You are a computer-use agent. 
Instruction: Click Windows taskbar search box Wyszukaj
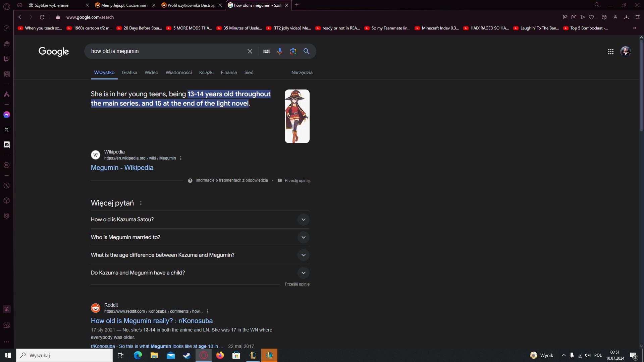click(x=64, y=355)
